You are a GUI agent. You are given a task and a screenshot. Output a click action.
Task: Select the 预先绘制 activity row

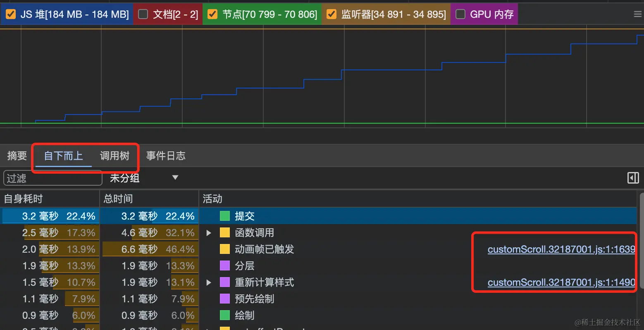[x=318, y=299]
